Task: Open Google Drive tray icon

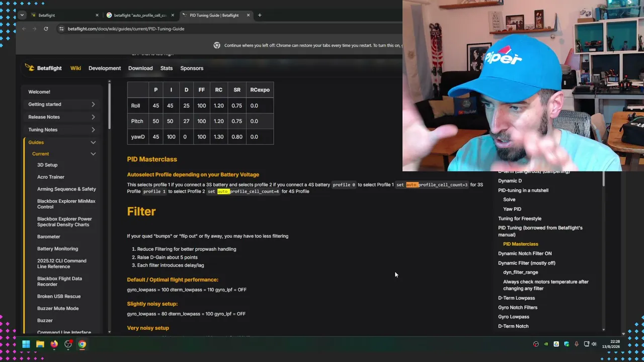Action: coord(556,344)
